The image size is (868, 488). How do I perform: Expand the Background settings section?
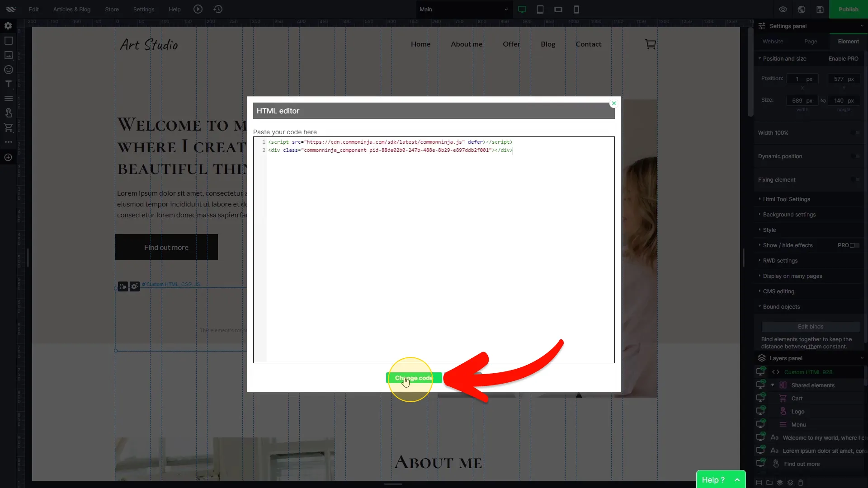(789, 215)
